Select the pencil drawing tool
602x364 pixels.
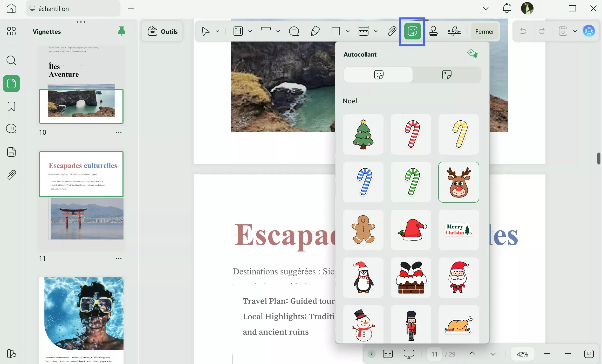click(x=315, y=31)
